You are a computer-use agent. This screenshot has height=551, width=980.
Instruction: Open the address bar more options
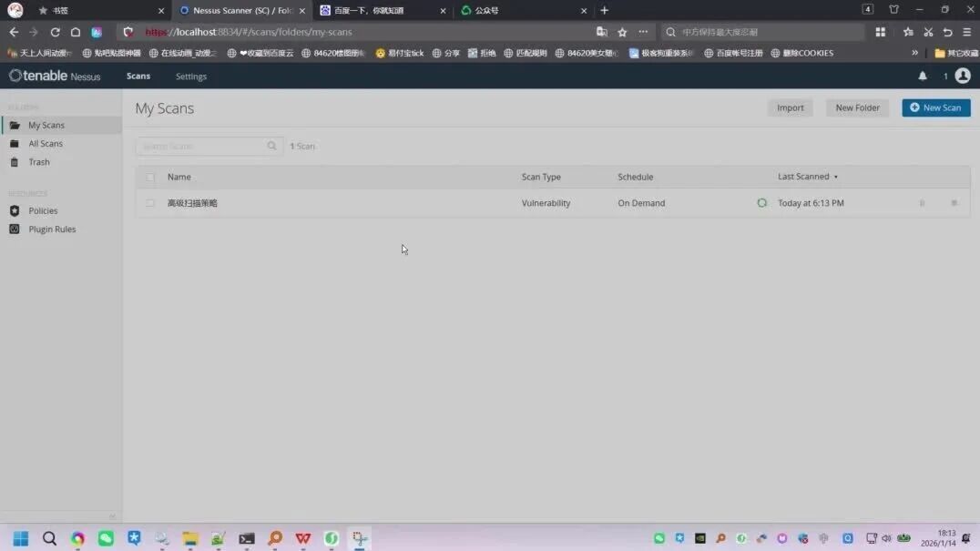[642, 32]
